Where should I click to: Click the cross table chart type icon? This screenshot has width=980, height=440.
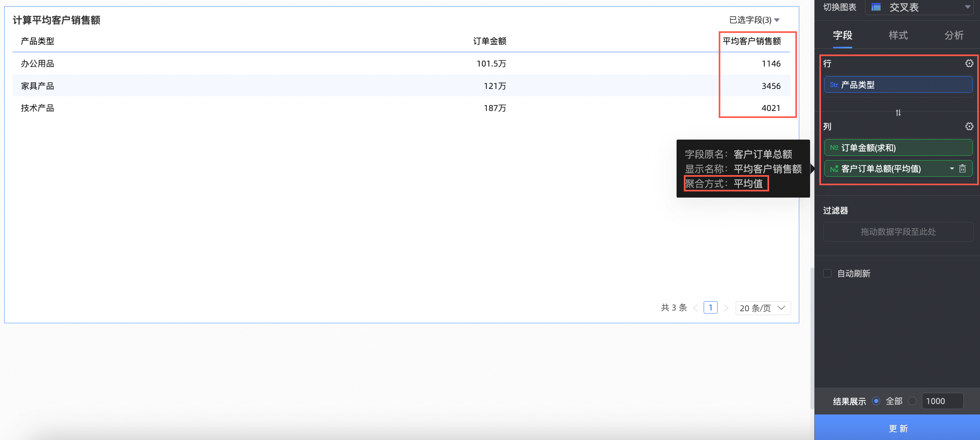pos(876,7)
